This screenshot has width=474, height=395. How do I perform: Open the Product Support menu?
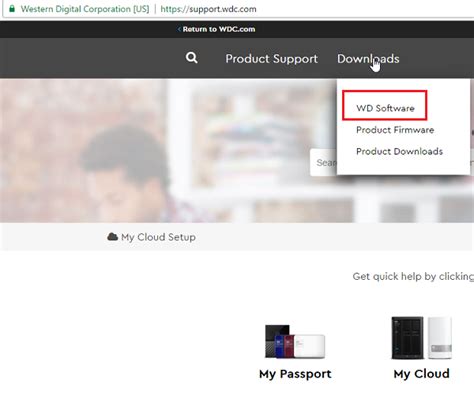pos(271,59)
